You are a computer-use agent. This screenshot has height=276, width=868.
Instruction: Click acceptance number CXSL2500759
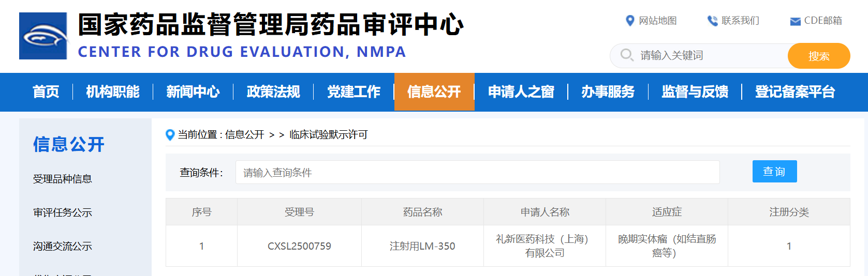(x=299, y=246)
